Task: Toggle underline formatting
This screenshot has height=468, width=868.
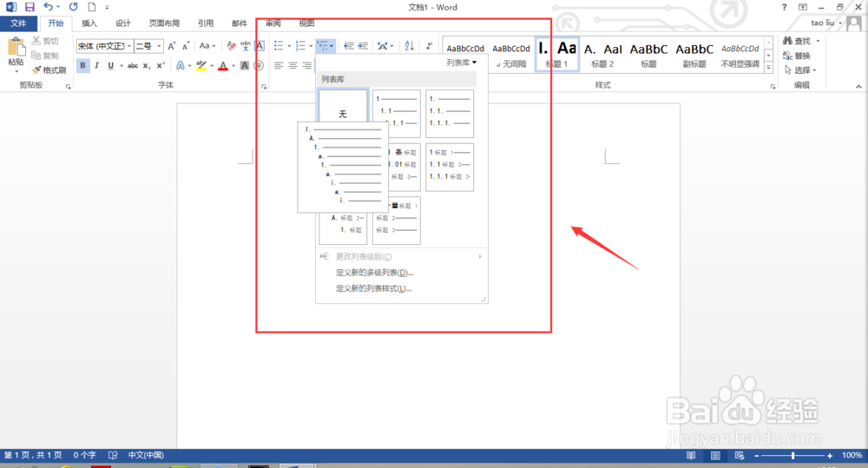Action: click(x=111, y=65)
